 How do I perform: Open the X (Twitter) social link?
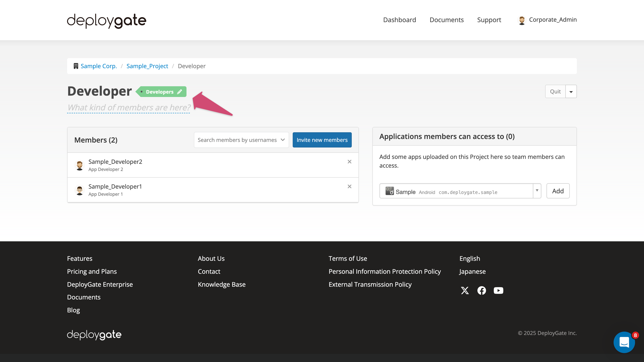click(x=465, y=290)
